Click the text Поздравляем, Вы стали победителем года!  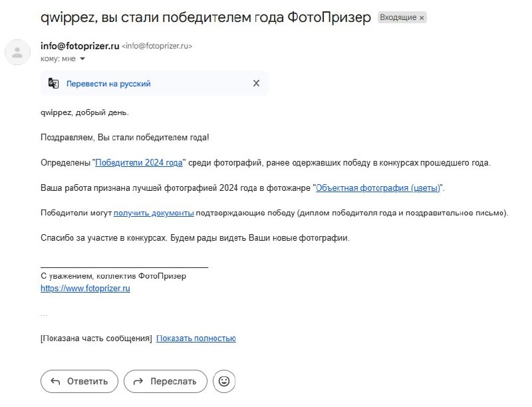point(124,138)
